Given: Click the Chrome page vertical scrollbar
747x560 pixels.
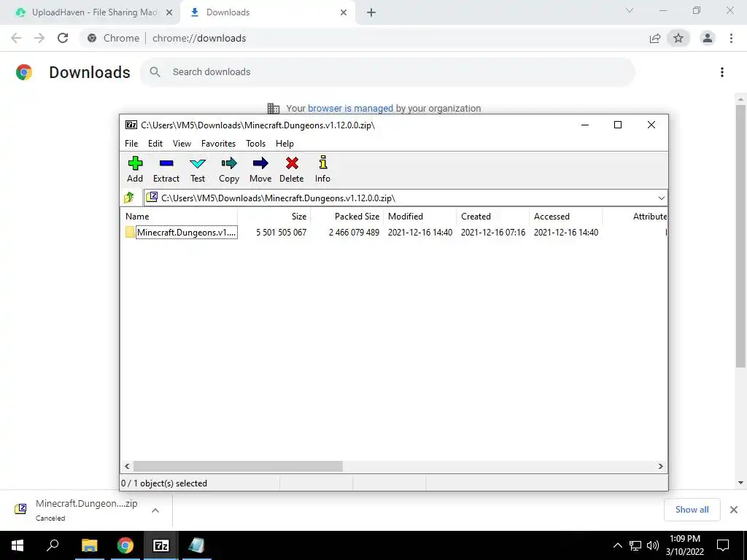Looking at the screenshot, I should coord(740,237).
